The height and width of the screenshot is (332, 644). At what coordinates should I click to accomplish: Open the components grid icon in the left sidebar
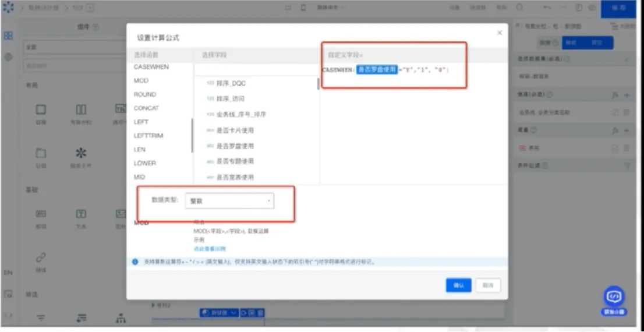(x=8, y=36)
